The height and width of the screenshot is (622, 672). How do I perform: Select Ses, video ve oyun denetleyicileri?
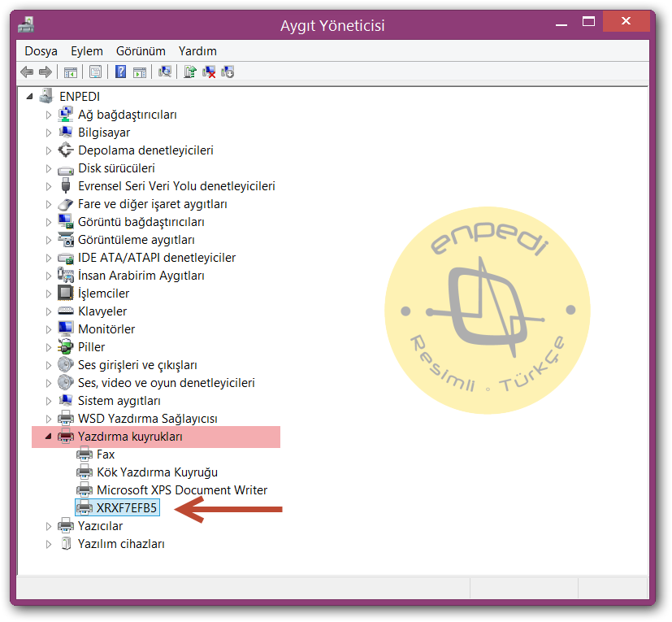point(167,383)
